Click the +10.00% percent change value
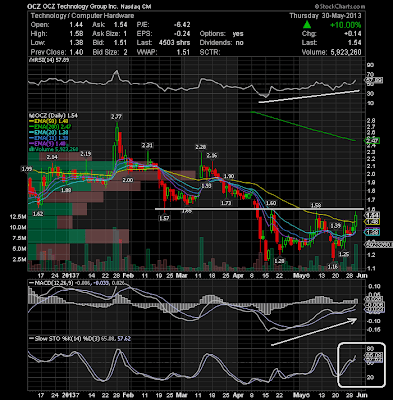The height and width of the screenshot is (400, 393). [x=345, y=25]
